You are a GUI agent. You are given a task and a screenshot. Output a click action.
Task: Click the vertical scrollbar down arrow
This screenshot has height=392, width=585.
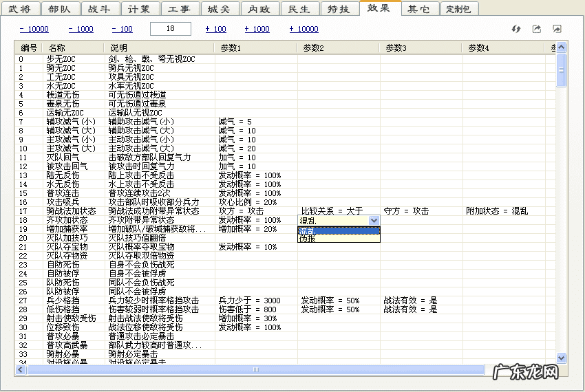(x=561, y=358)
